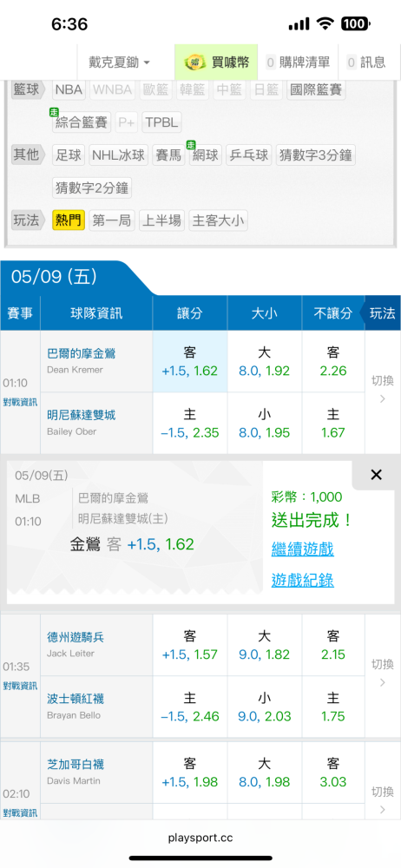Screen dimensions: 401x868
Task: Open 對戰資訊 for the 01:10 game
Action: point(20,403)
